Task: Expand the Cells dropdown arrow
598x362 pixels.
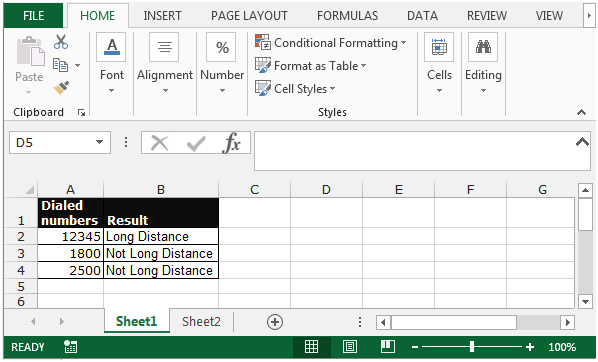Action: pos(439,91)
